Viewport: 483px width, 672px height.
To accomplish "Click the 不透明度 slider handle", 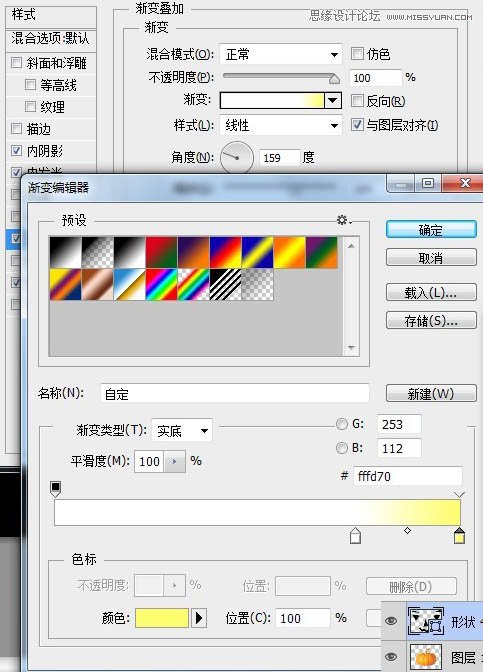I will tap(334, 79).
